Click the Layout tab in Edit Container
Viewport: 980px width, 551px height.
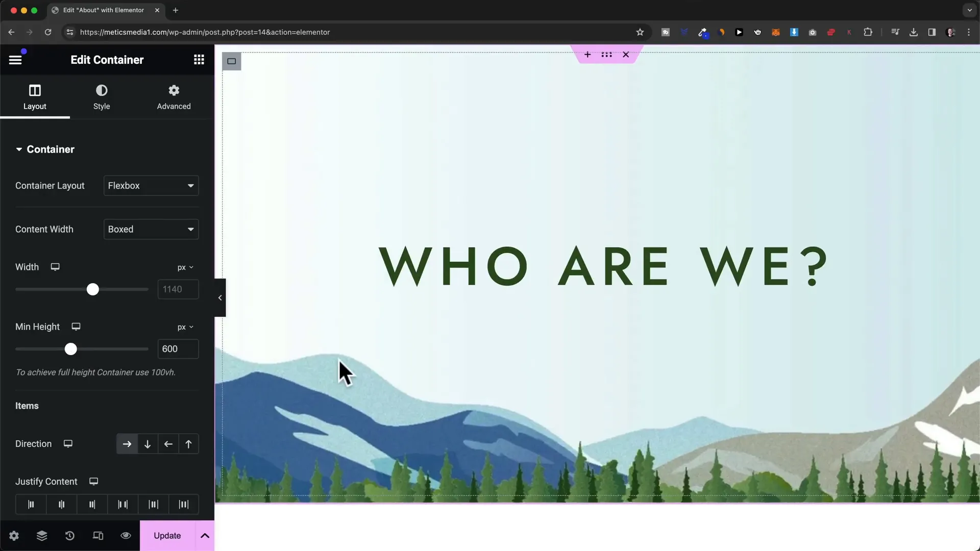(34, 96)
